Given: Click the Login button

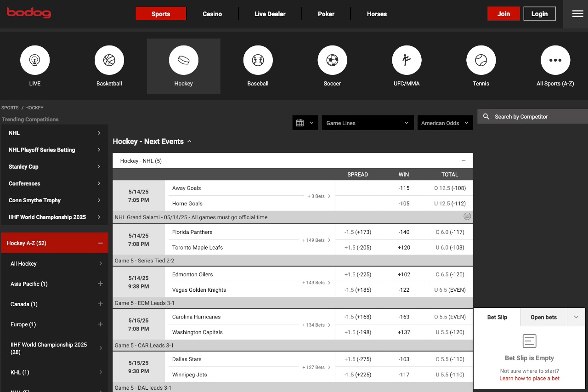Looking at the screenshot, I should tap(539, 14).
